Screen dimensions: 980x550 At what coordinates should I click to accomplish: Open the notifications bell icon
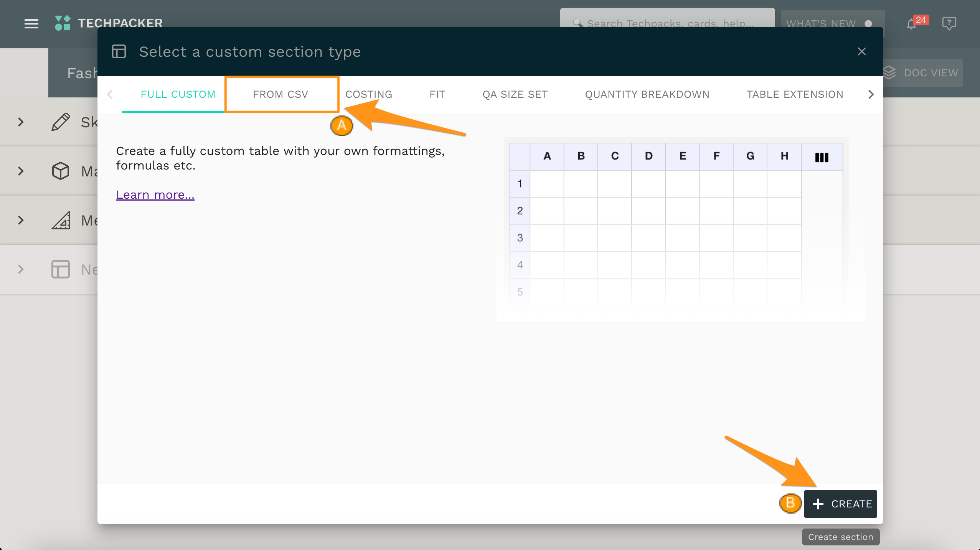point(911,24)
